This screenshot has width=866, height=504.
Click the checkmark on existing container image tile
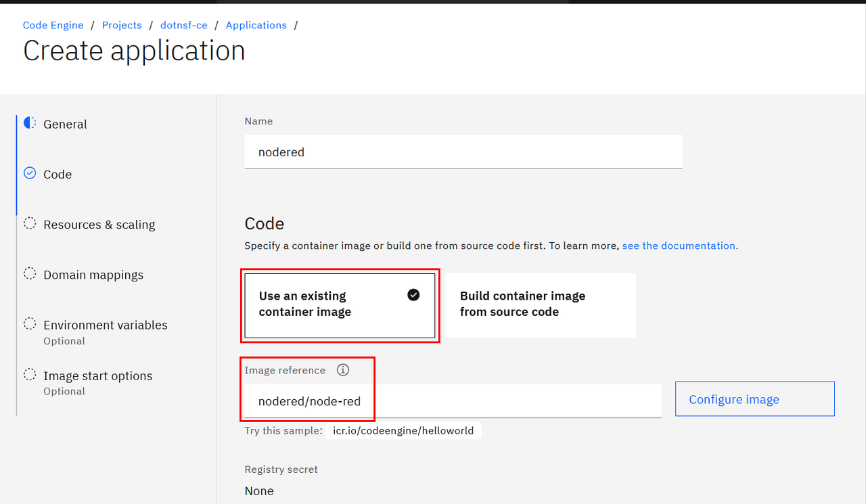point(414,295)
